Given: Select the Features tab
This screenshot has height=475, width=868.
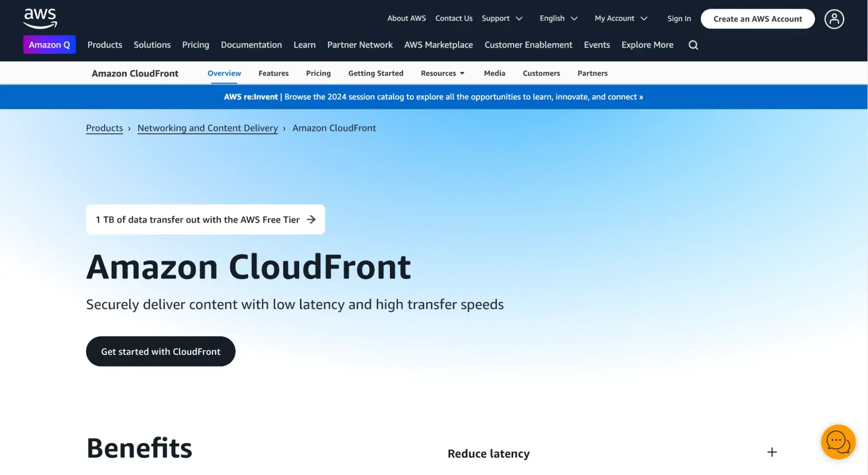Looking at the screenshot, I should pos(273,72).
